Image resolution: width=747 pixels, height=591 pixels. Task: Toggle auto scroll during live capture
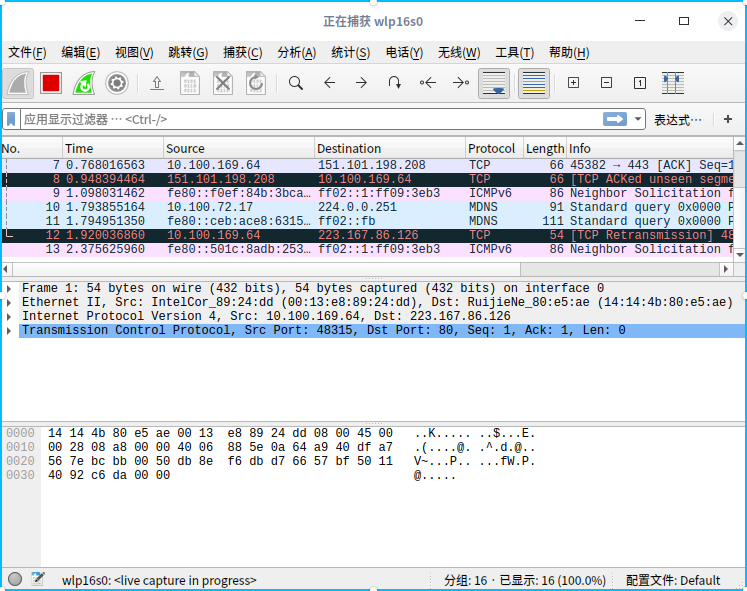(x=494, y=83)
